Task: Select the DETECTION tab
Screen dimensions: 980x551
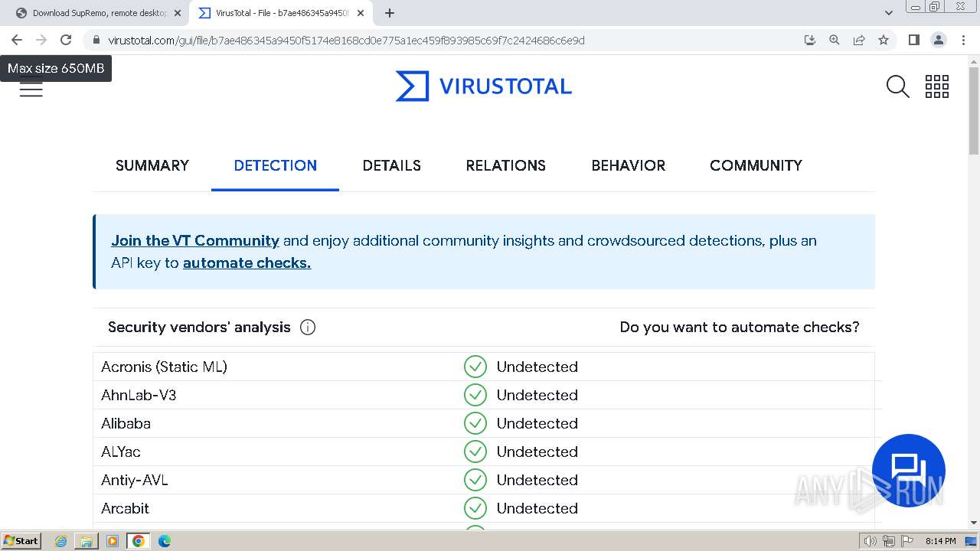Action: 276,165
